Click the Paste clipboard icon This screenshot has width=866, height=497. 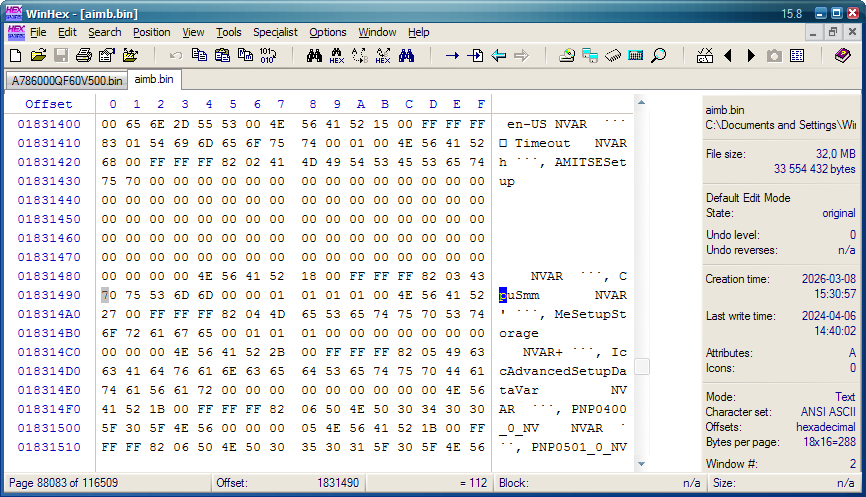click(x=222, y=55)
